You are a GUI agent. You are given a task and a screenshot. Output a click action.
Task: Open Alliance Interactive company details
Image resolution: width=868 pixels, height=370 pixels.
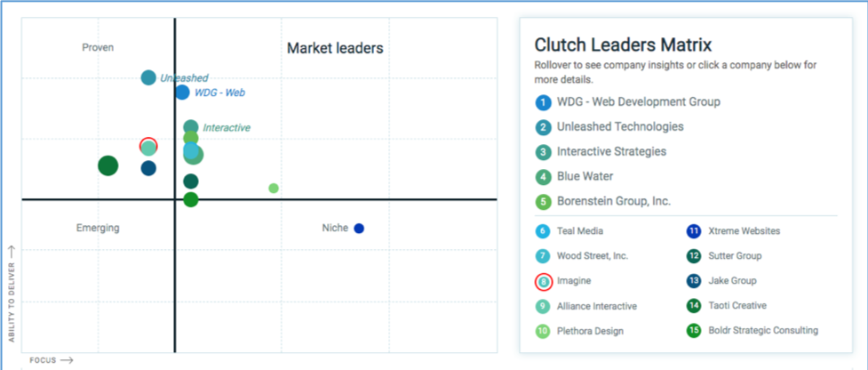597,306
